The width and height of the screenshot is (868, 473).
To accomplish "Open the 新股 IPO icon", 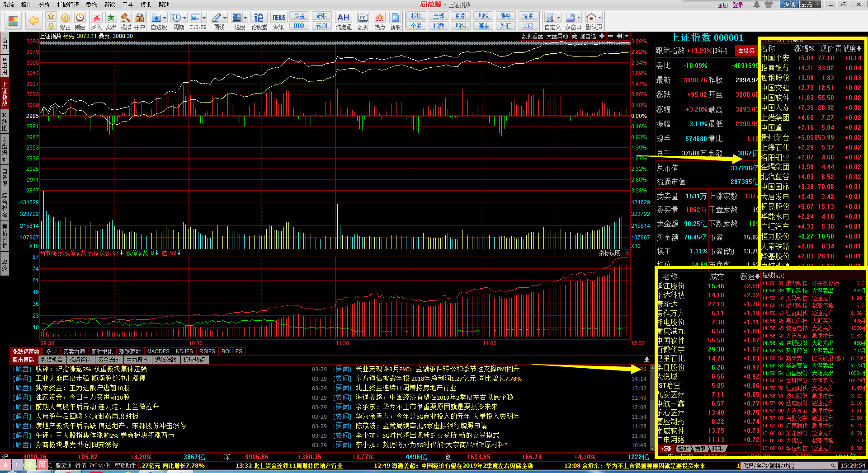I will pyautogui.click(x=395, y=18).
